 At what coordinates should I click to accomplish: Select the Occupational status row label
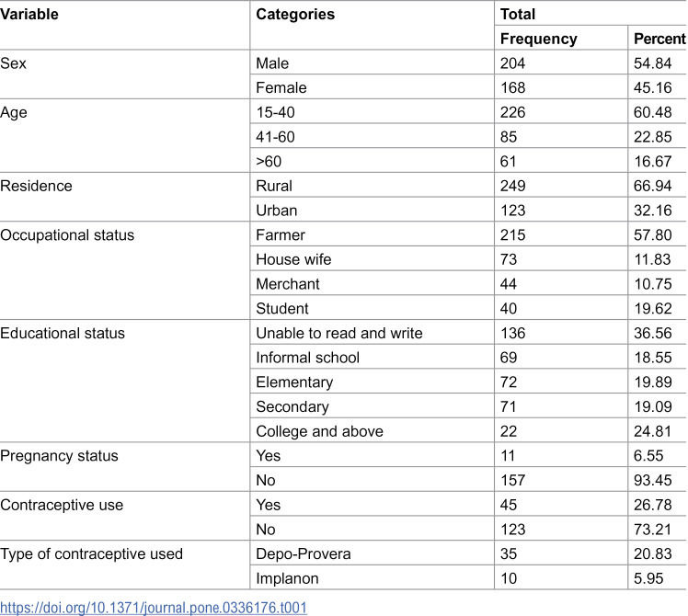67,235
